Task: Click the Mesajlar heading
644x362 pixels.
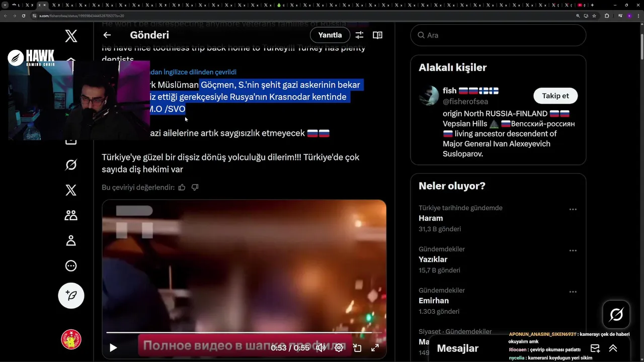Action: [x=457, y=348]
